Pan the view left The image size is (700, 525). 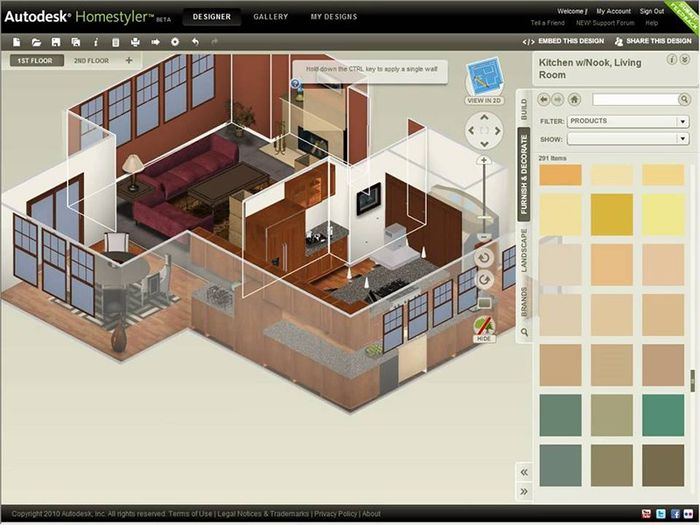471,130
